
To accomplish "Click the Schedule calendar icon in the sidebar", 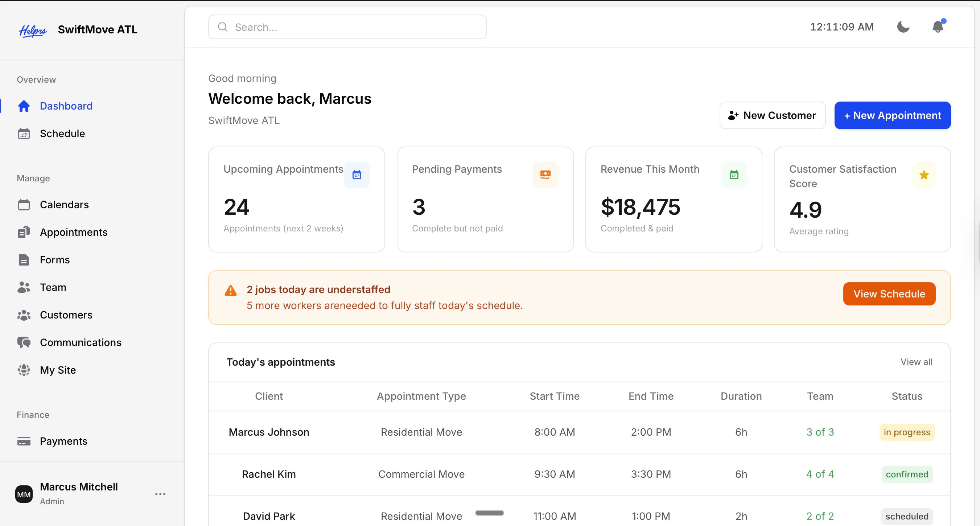I will [x=24, y=134].
